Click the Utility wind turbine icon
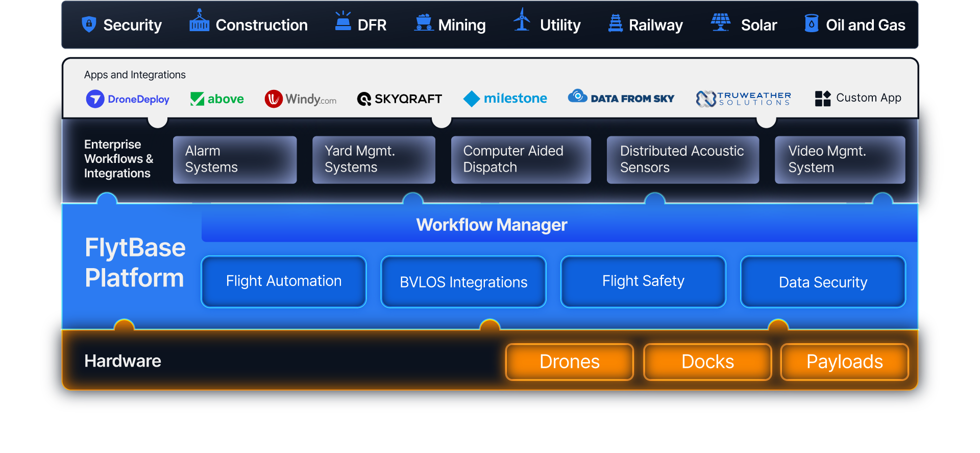 pos(522,19)
